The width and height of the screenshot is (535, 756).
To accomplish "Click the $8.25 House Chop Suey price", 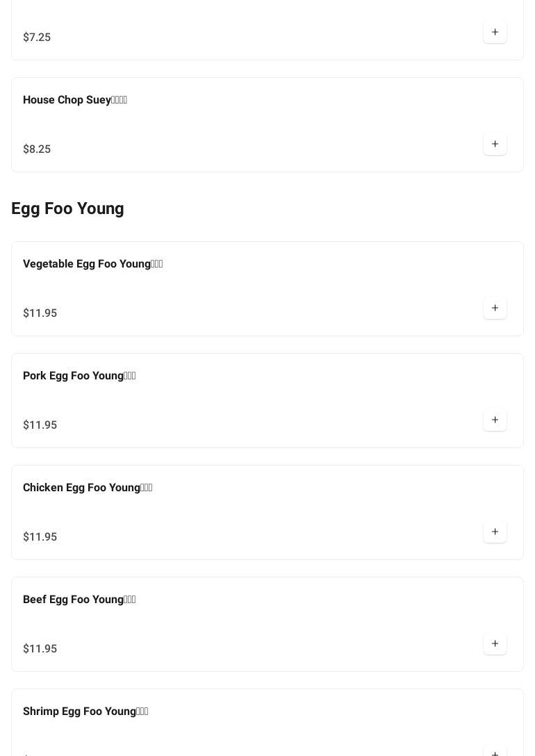I will [37, 149].
